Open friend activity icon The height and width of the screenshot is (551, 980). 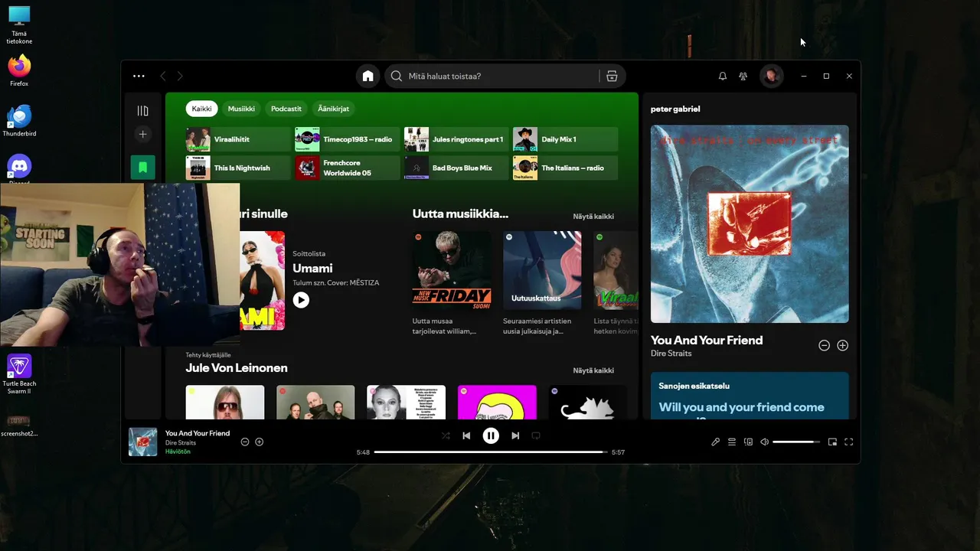pos(743,76)
